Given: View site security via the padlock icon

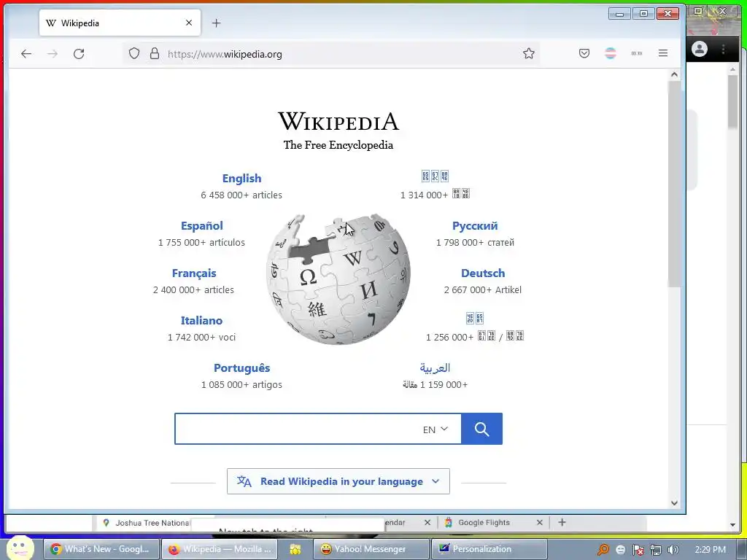Looking at the screenshot, I should pos(155,54).
